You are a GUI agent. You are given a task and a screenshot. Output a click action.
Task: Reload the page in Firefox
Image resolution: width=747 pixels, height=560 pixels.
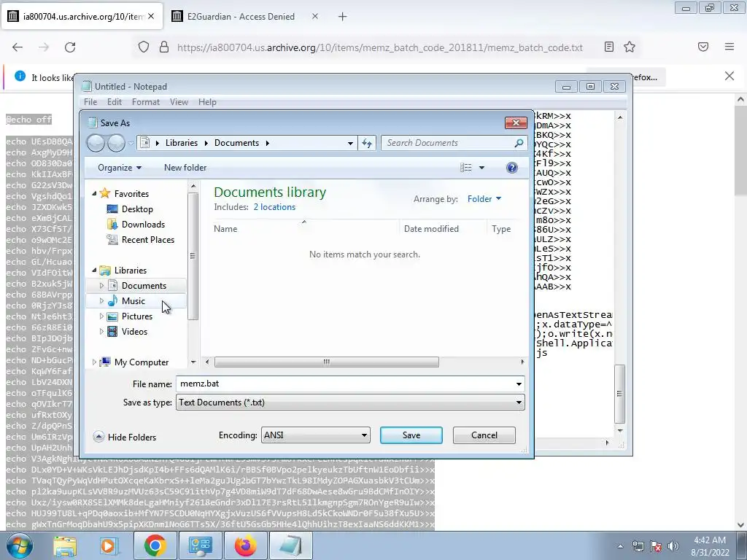coord(70,47)
